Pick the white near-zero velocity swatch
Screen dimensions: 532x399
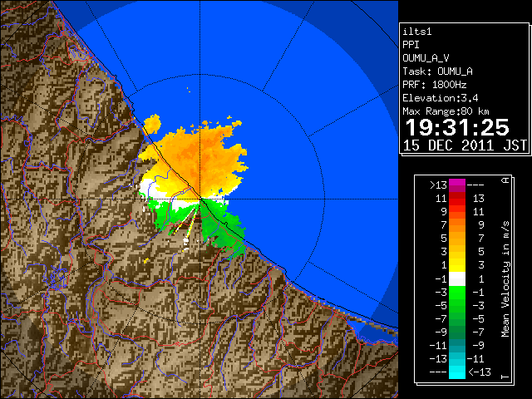pyautogui.click(x=457, y=279)
